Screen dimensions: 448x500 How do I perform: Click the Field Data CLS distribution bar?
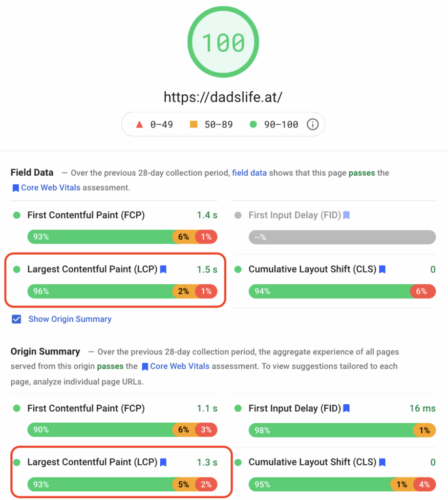pyautogui.click(x=342, y=292)
